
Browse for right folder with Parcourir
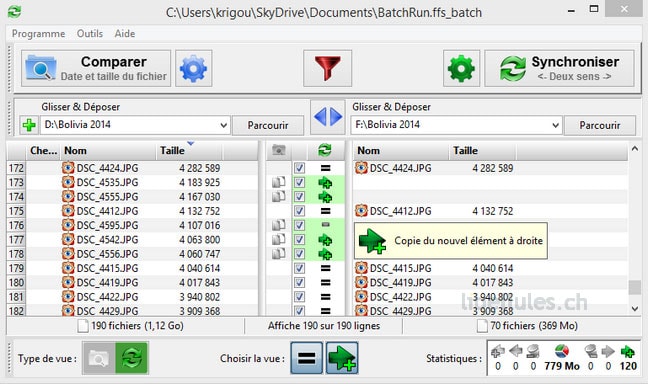(600, 125)
